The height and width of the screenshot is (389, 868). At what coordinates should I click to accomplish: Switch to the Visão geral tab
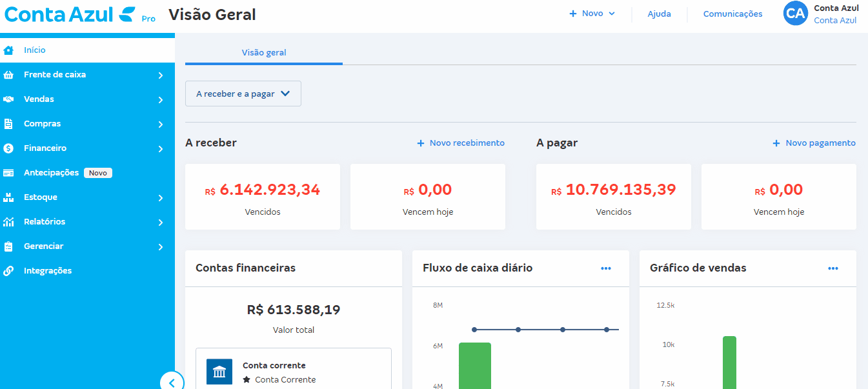263,52
